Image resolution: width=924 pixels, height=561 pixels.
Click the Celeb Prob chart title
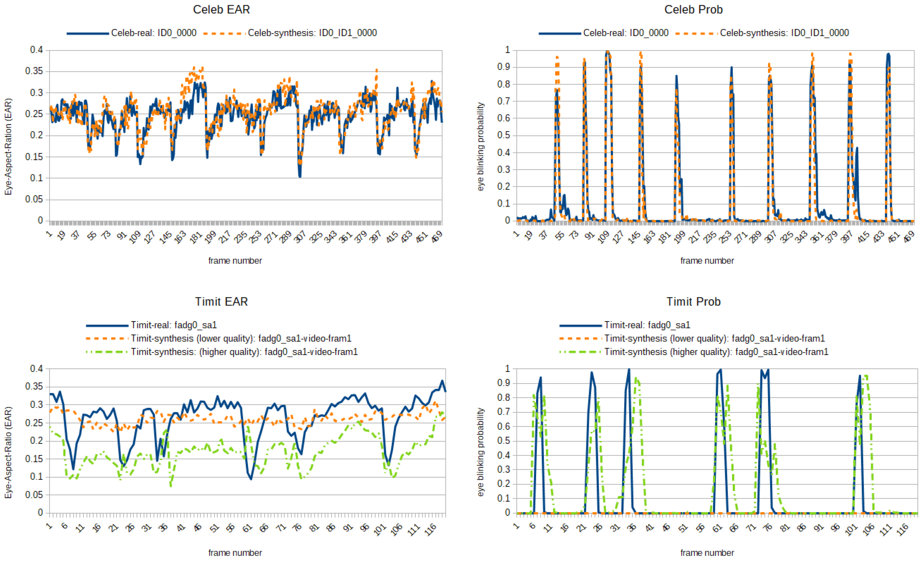693,9
